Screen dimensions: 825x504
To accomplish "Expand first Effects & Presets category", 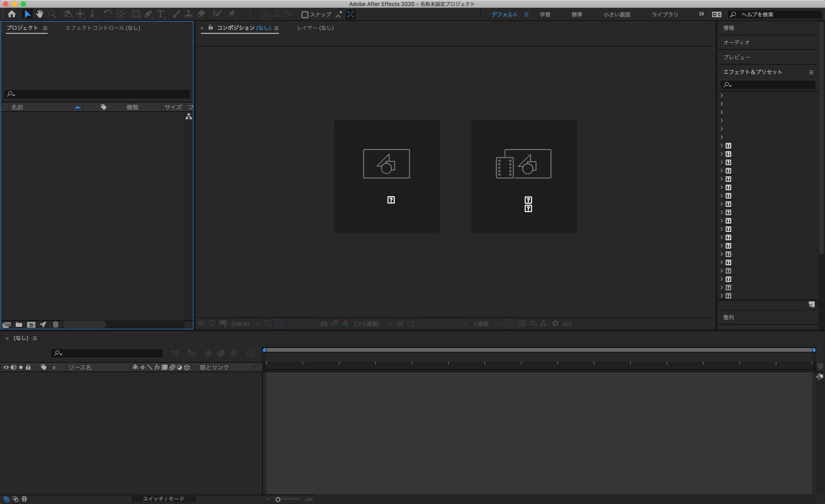I will [x=722, y=95].
